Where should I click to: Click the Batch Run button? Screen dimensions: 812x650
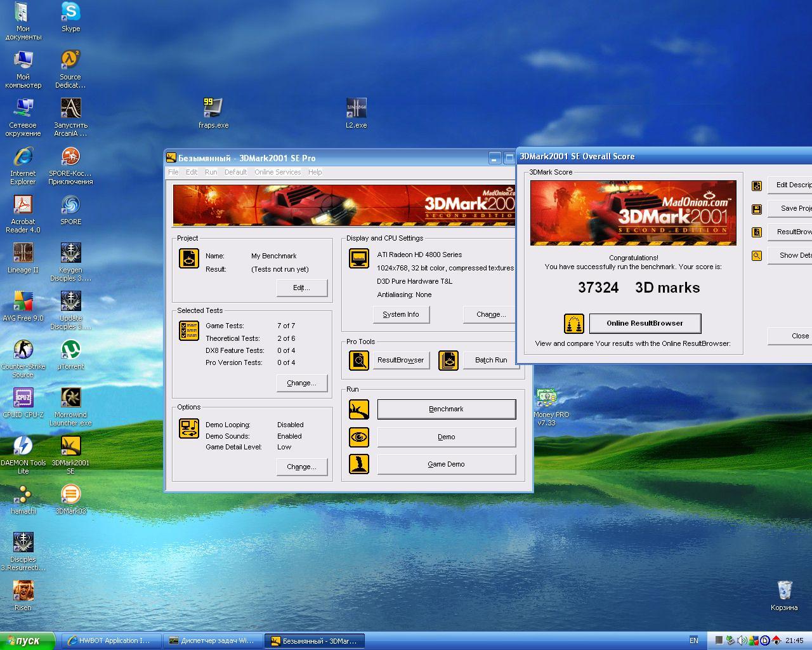pos(491,360)
